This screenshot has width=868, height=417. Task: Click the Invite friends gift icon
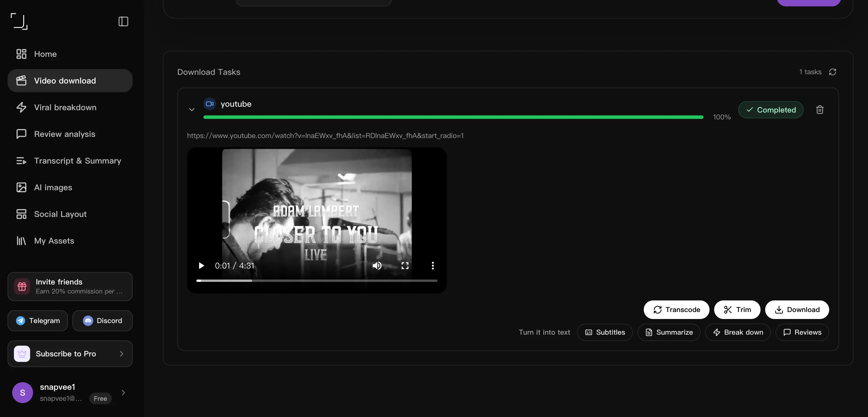point(22,287)
